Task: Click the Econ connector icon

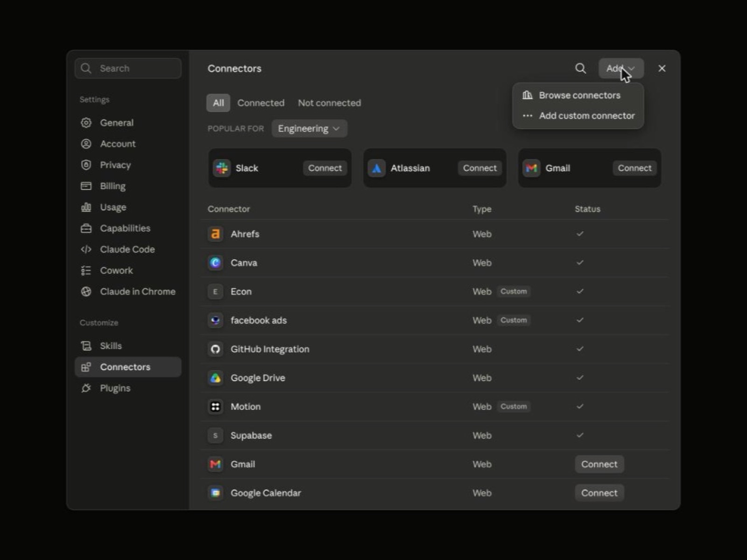Action: (x=215, y=292)
